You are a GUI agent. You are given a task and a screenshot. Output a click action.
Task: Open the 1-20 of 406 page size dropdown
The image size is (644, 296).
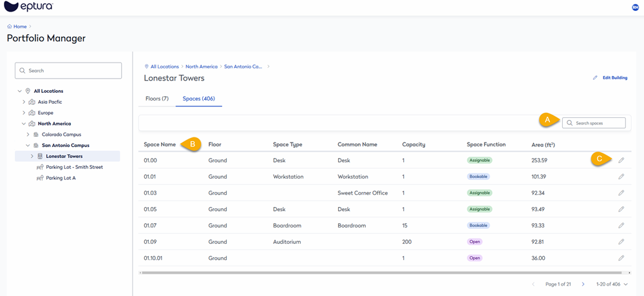coord(612,284)
